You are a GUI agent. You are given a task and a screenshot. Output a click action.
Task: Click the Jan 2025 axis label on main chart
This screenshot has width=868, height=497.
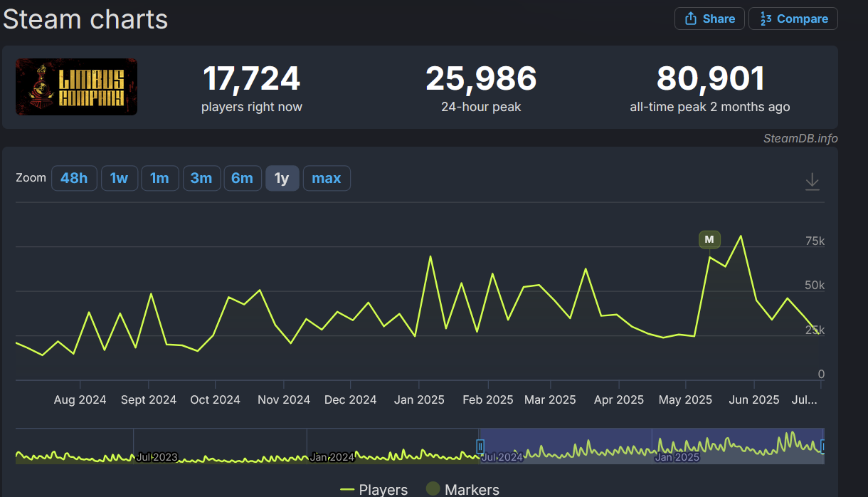[419, 399]
